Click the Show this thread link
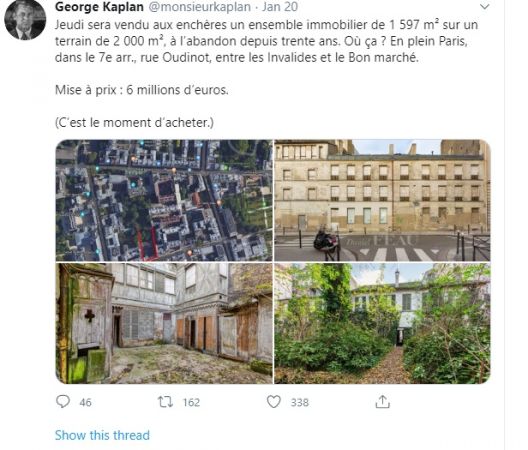Viewport: 528px width, 450px height. pyautogui.click(x=102, y=435)
